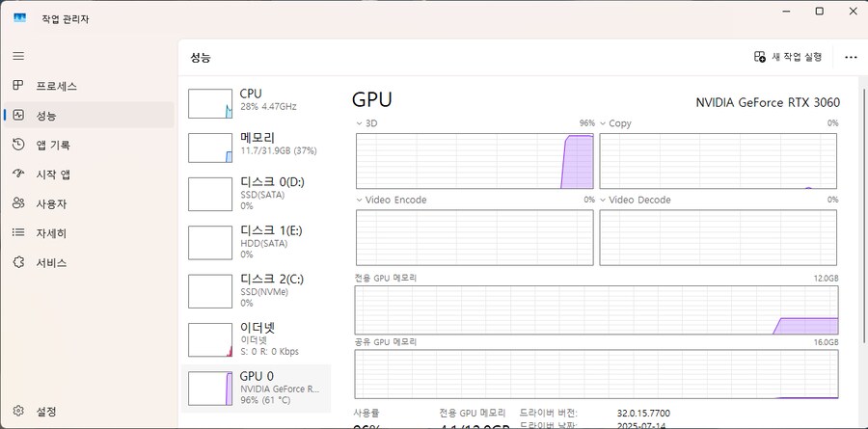Screen dimensions: 868x429
Task: Click the Services puzzle icon
Action: tap(18, 262)
